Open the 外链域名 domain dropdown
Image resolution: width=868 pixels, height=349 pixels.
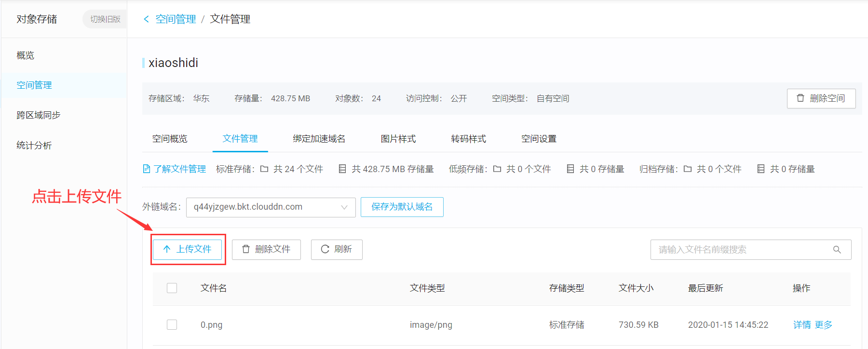(271, 207)
